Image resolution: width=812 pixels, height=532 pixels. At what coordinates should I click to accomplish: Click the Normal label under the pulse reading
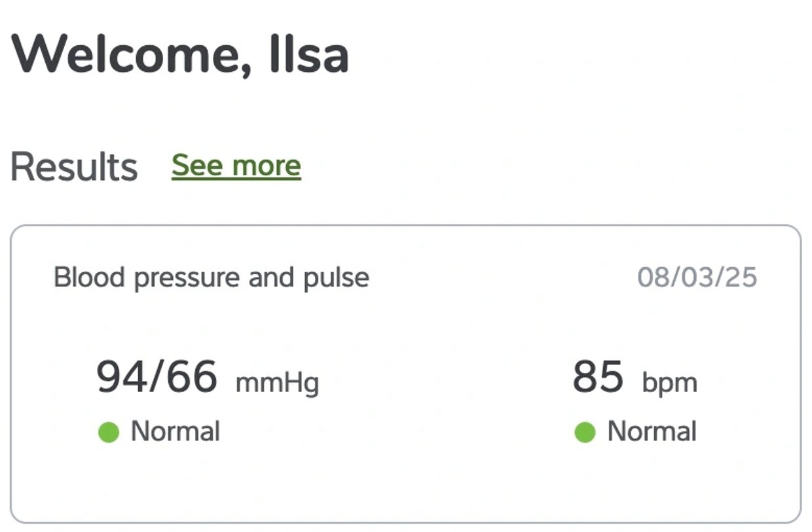652,432
